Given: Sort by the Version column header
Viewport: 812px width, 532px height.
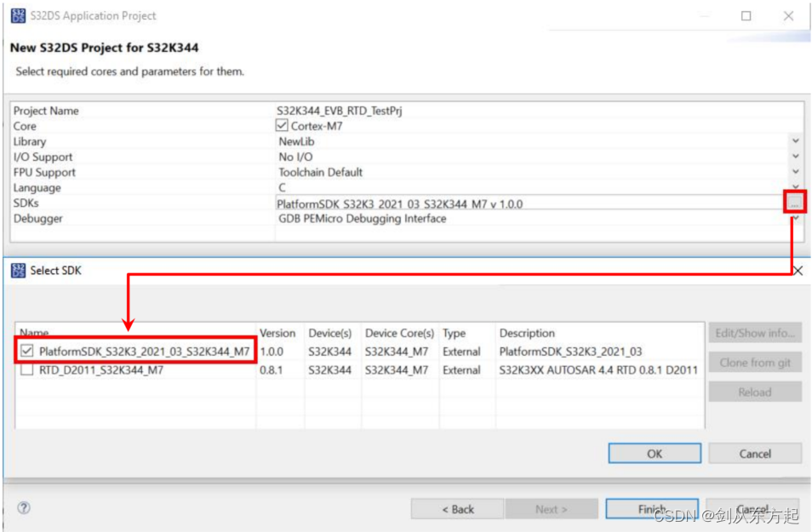Looking at the screenshot, I should click(277, 333).
